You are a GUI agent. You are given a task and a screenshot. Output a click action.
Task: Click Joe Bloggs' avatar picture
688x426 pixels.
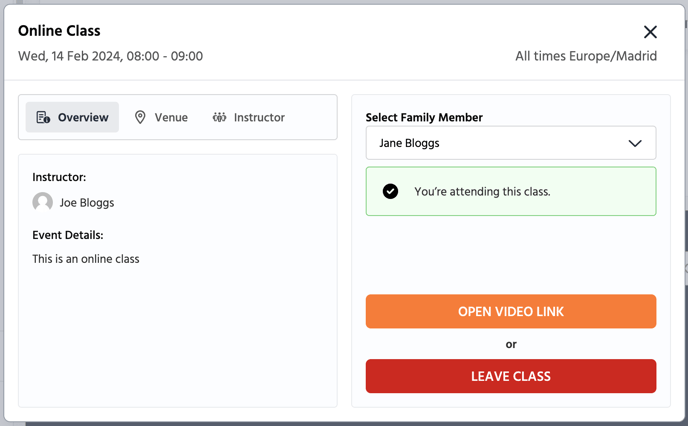pyautogui.click(x=43, y=202)
